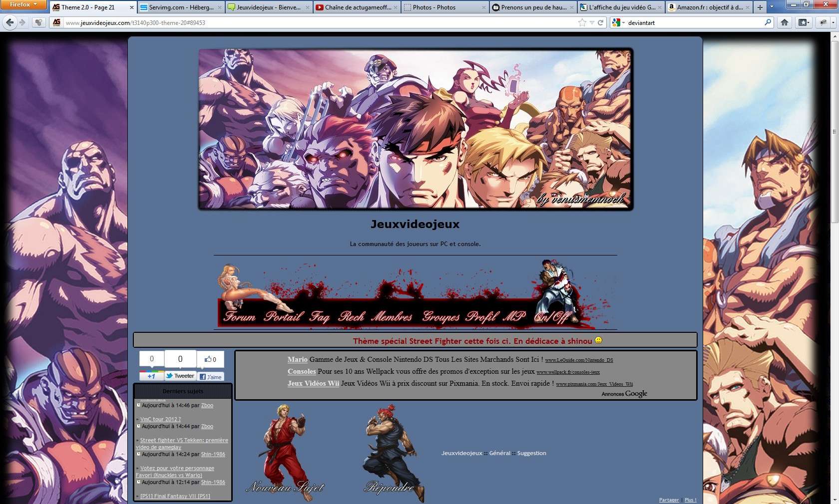Open the www.wellpack.fr/consoles-jeux ad URL
This screenshot has width=839, height=504.
(x=568, y=372)
